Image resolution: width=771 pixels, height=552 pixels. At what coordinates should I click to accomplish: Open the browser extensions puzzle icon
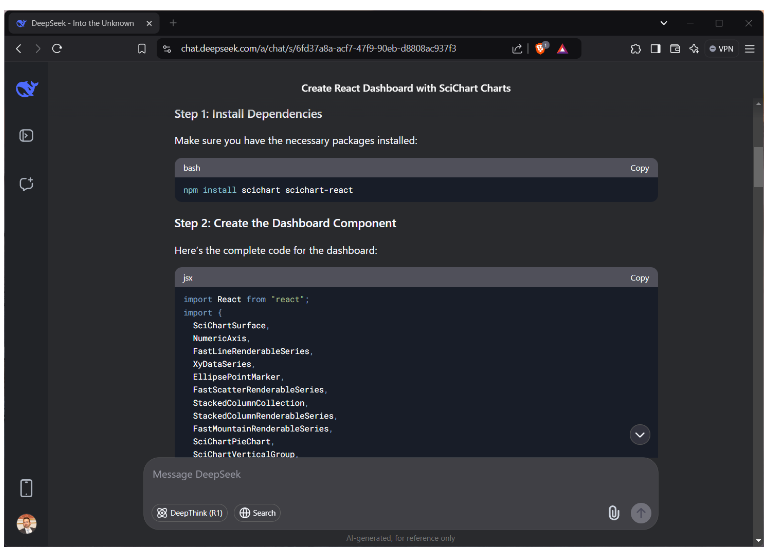click(x=636, y=49)
